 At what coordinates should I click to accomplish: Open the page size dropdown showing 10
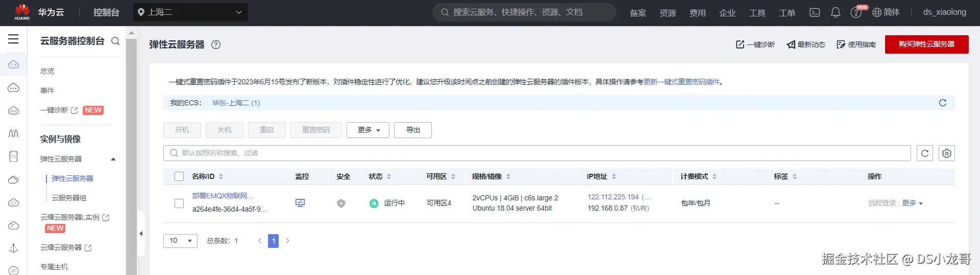[x=180, y=241]
